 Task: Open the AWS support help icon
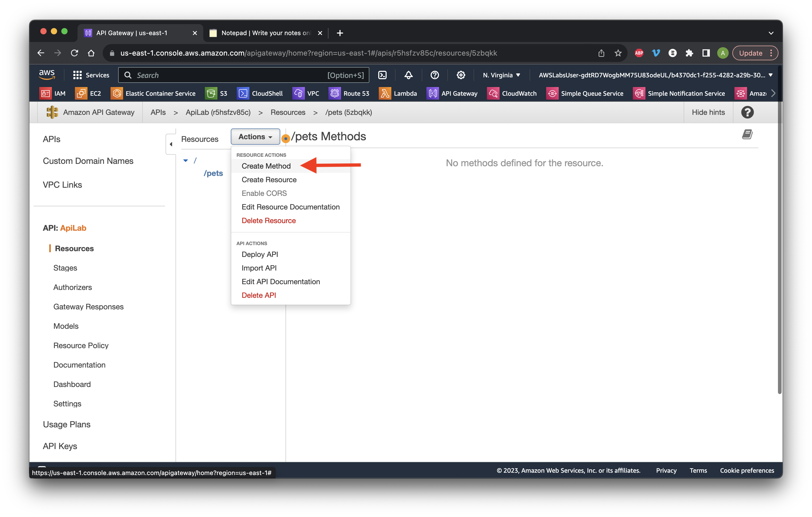[x=435, y=75]
